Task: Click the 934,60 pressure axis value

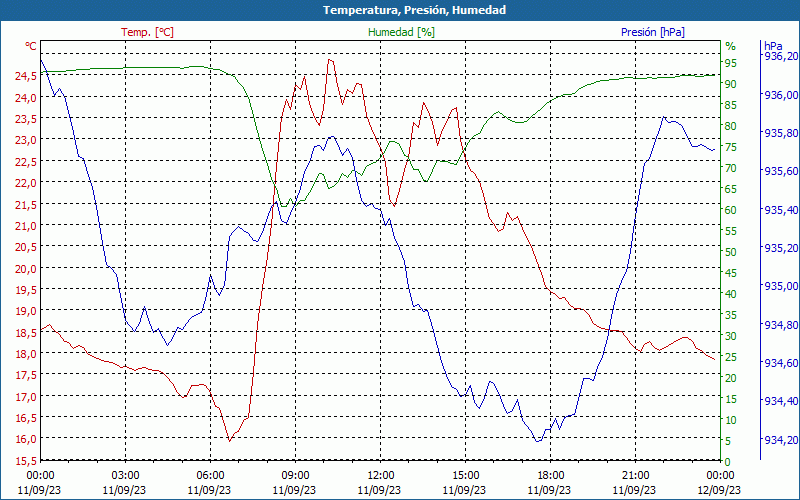Action: [781, 363]
